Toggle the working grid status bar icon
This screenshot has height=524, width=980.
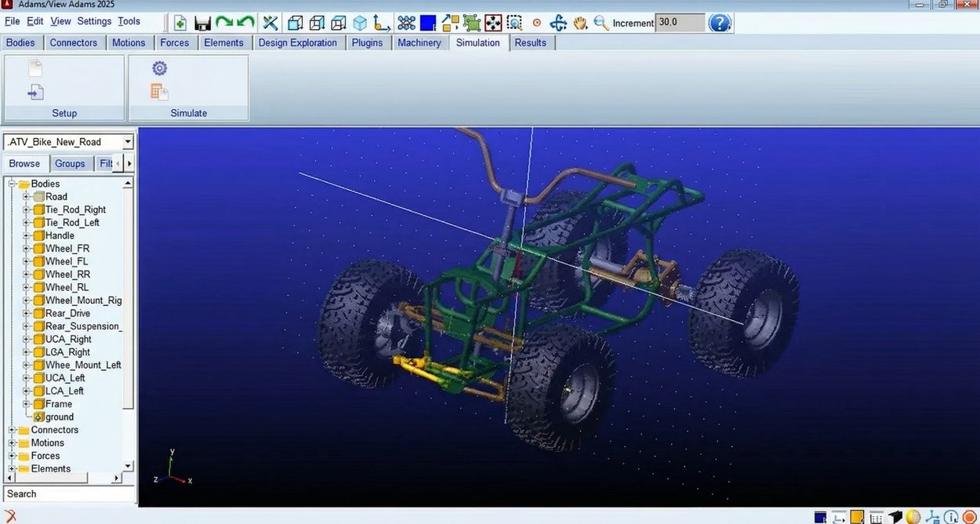[876, 517]
